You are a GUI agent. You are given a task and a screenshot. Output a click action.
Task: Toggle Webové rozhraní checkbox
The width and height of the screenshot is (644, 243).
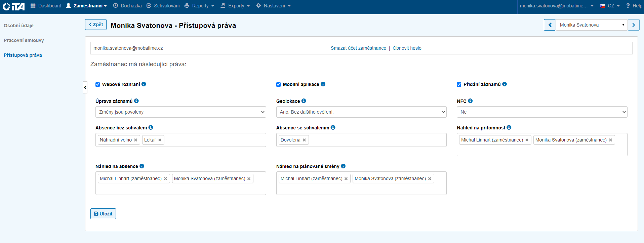pyautogui.click(x=98, y=85)
